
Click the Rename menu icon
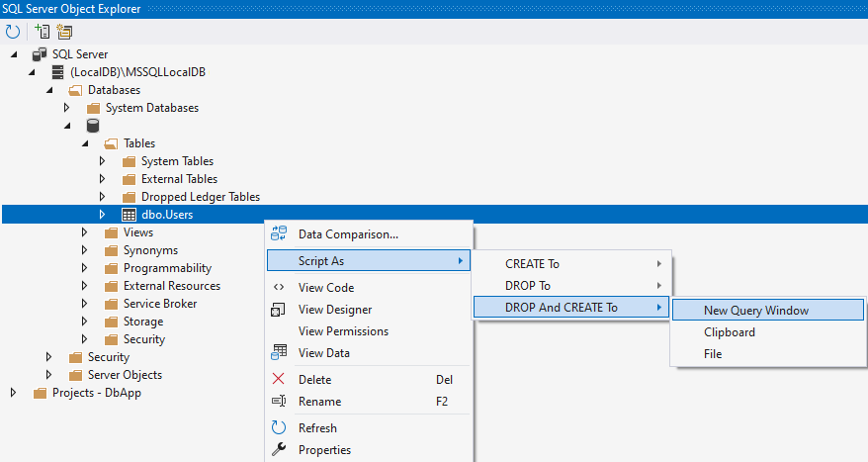click(279, 401)
